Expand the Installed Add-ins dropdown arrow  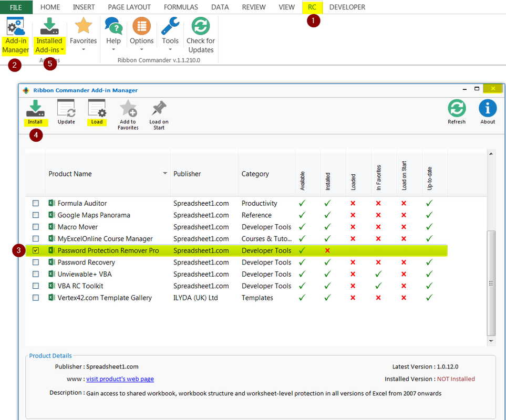pyautogui.click(x=62, y=50)
